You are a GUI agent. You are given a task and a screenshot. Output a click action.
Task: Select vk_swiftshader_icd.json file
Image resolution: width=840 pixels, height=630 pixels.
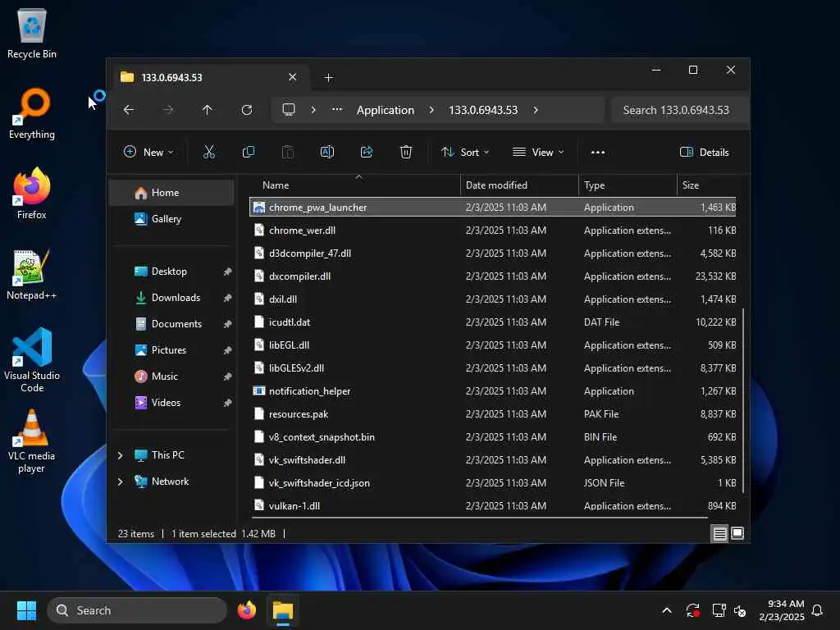coord(493,483)
